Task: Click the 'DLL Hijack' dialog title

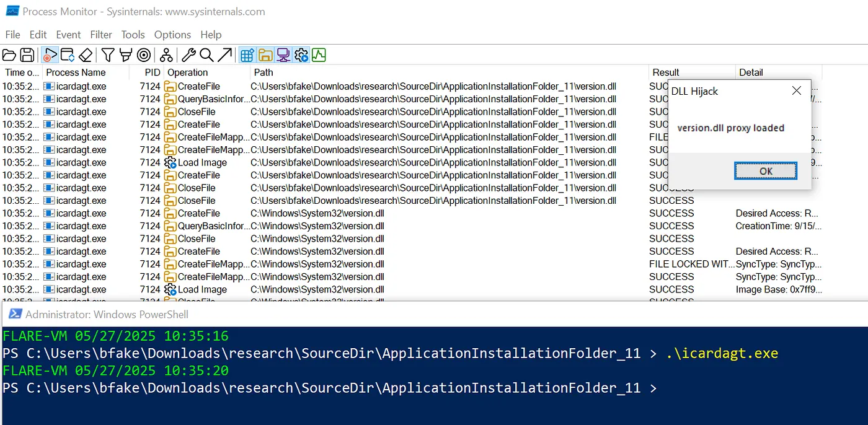Action: [x=694, y=91]
